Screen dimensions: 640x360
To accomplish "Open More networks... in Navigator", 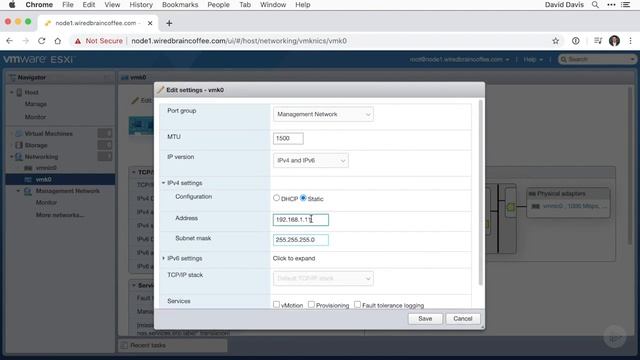I will (60, 215).
